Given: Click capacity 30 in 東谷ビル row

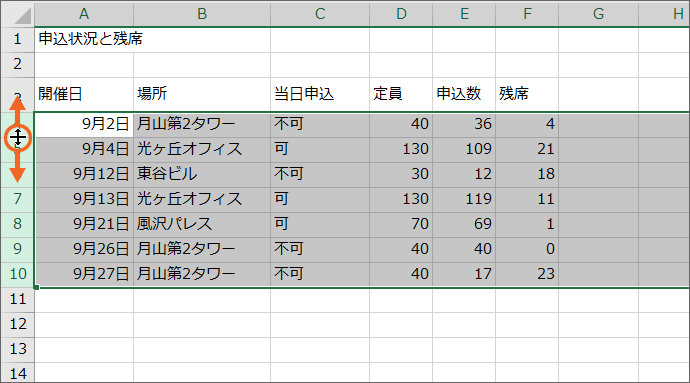Looking at the screenshot, I should pos(401,174).
